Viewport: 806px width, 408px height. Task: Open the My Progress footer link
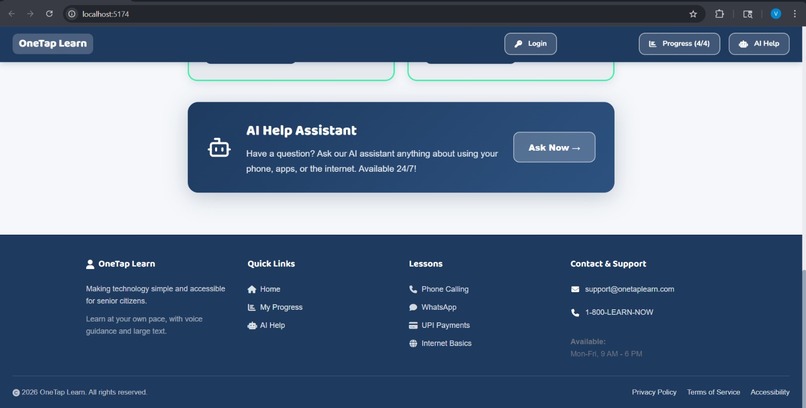[275, 307]
